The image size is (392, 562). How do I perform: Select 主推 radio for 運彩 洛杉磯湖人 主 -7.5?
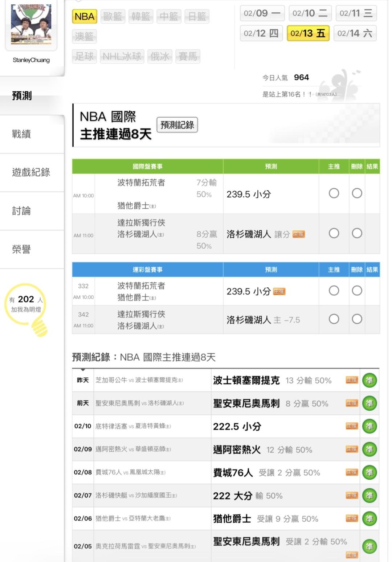[x=334, y=319]
